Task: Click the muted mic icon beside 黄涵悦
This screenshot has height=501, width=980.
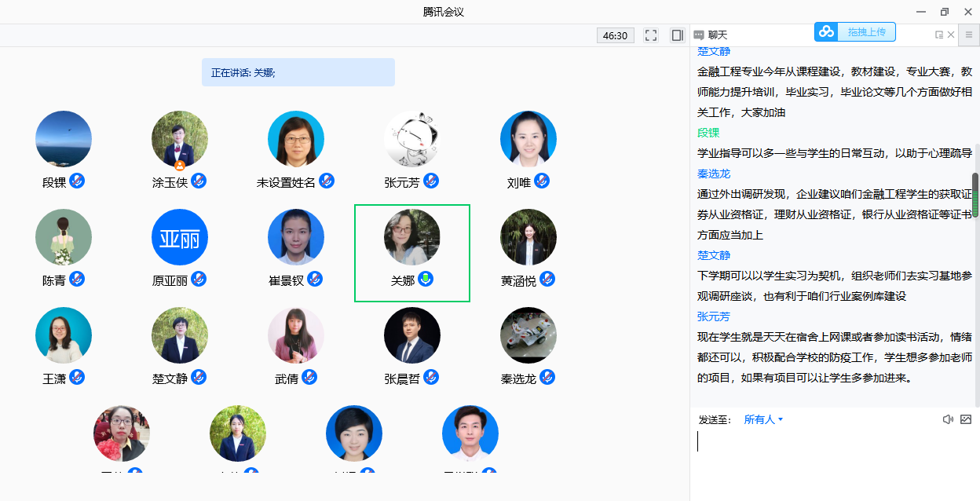Action: pyautogui.click(x=547, y=279)
